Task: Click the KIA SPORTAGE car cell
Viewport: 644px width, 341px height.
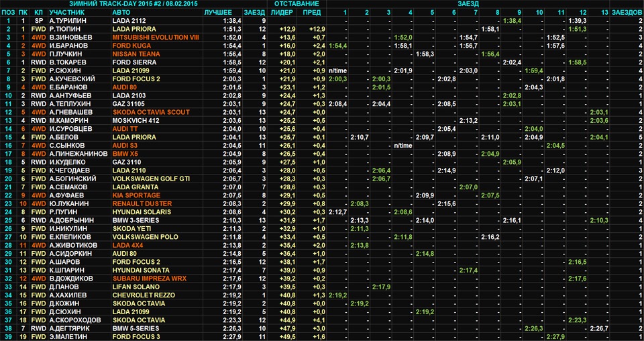Action: pyautogui.click(x=136, y=195)
